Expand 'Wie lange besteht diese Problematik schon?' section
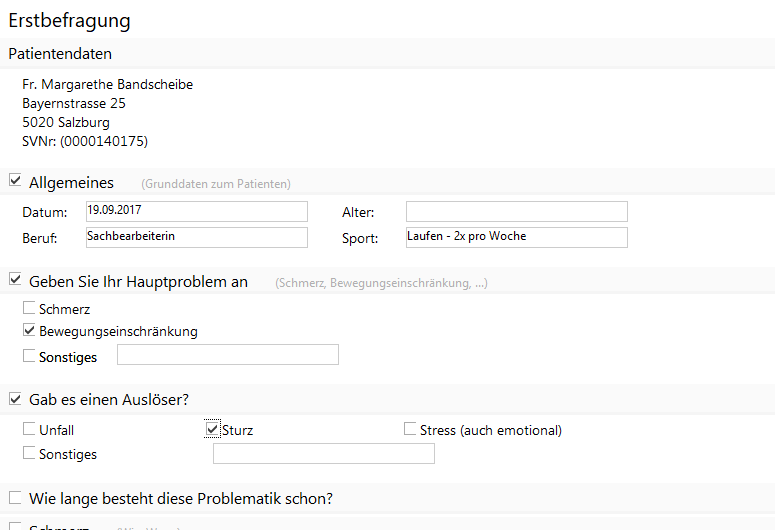The height and width of the screenshot is (530, 775). pyautogui.click(x=15, y=498)
